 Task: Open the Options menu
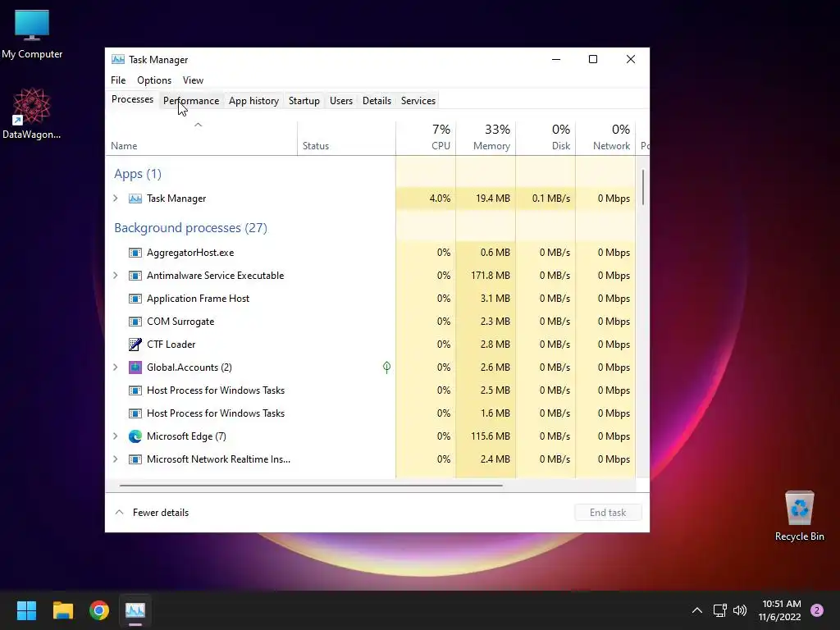154,80
